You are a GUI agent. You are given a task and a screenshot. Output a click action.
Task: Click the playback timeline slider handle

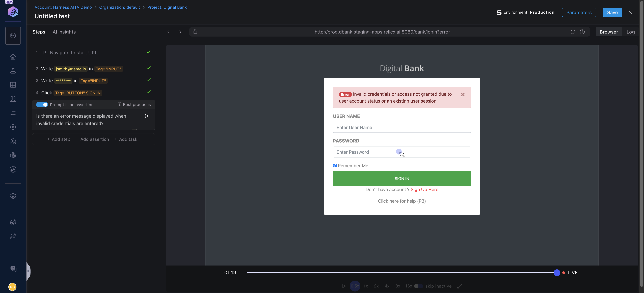tap(557, 273)
